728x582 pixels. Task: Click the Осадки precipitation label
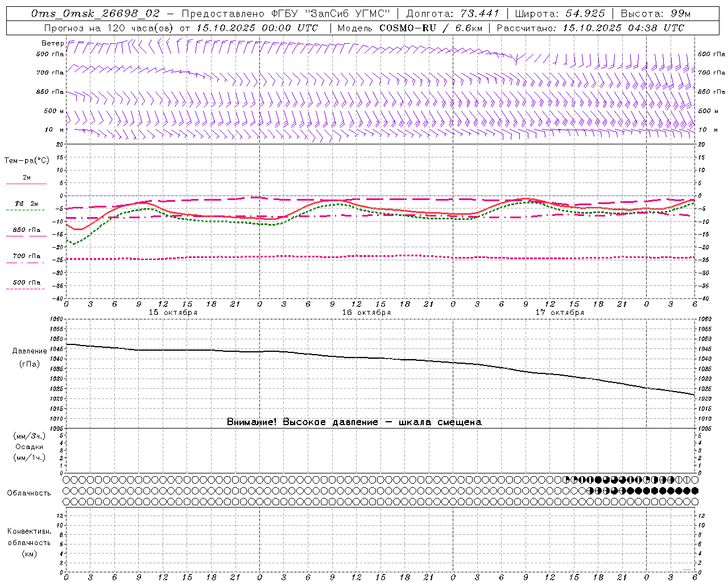click(x=30, y=447)
